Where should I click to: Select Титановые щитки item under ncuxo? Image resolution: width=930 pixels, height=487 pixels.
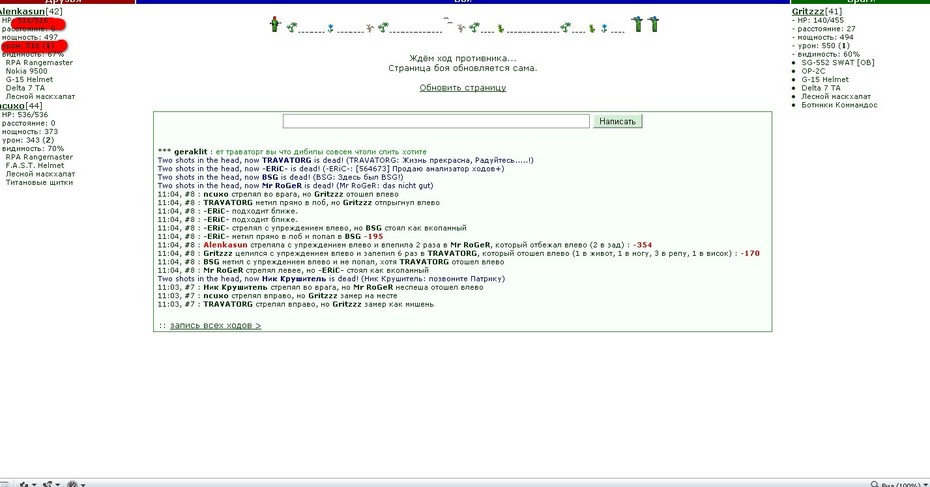coord(39,183)
